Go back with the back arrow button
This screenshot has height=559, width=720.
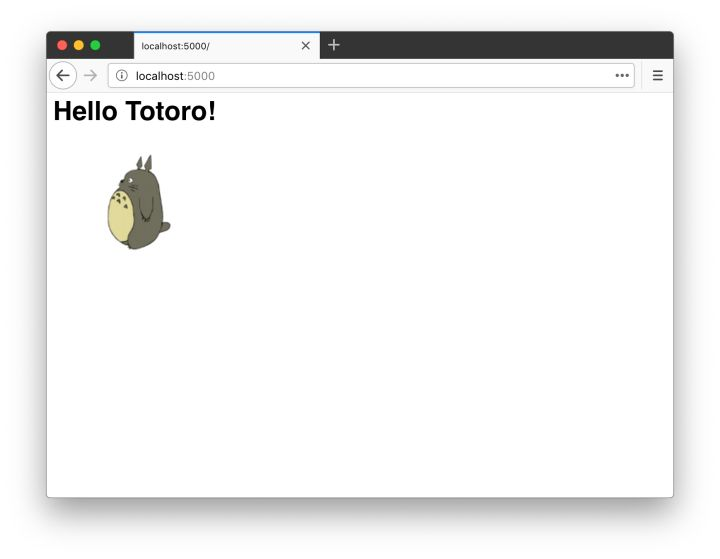tap(63, 76)
